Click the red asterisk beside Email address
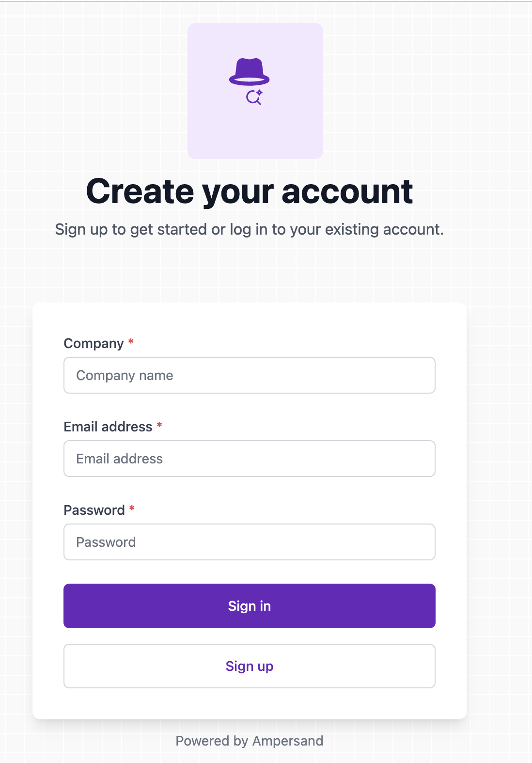Image resolution: width=532 pixels, height=763 pixels. [x=159, y=426]
